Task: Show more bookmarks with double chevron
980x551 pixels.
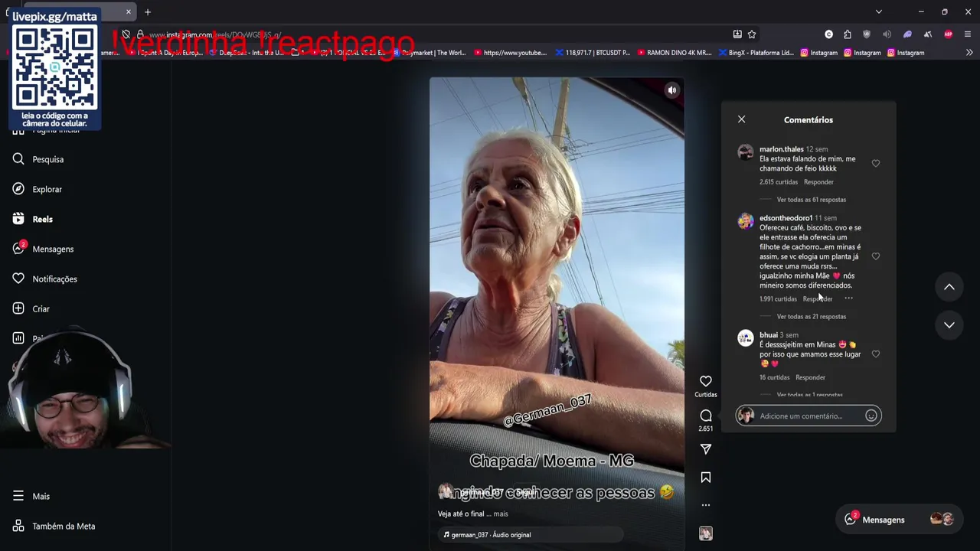Action: pyautogui.click(x=969, y=53)
